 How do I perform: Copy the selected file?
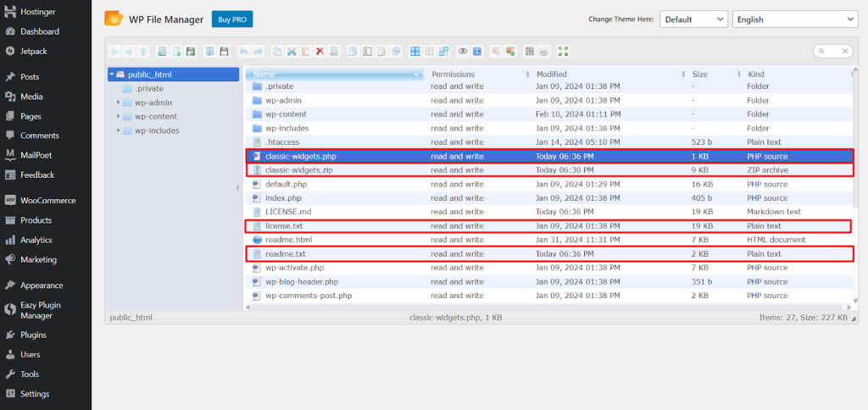coord(277,52)
